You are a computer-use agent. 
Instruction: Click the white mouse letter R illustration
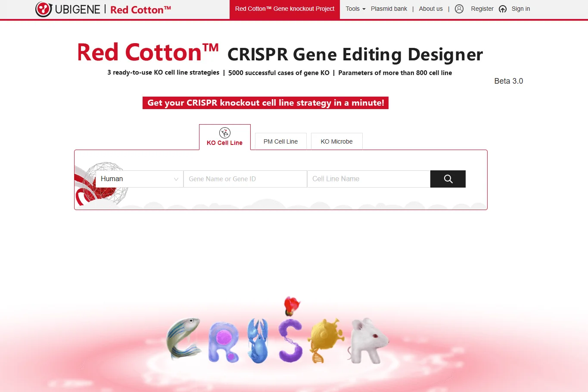(369, 340)
